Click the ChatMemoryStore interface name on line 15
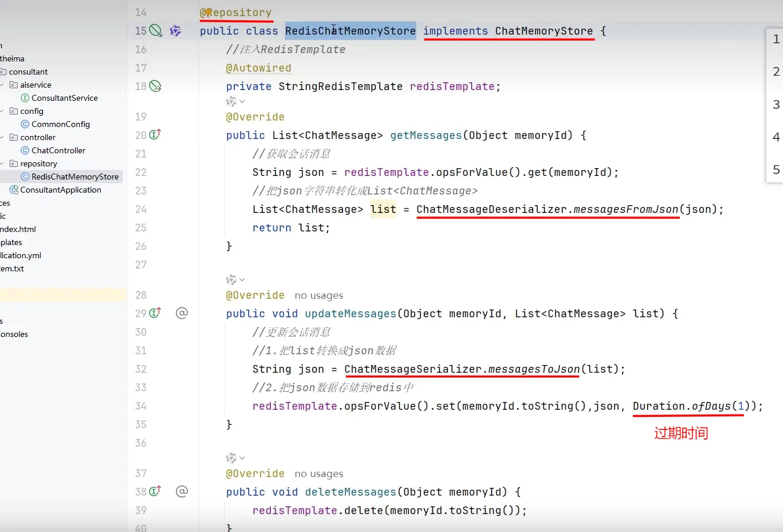Viewport: 783px width, 532px height. tap(544, 31)
